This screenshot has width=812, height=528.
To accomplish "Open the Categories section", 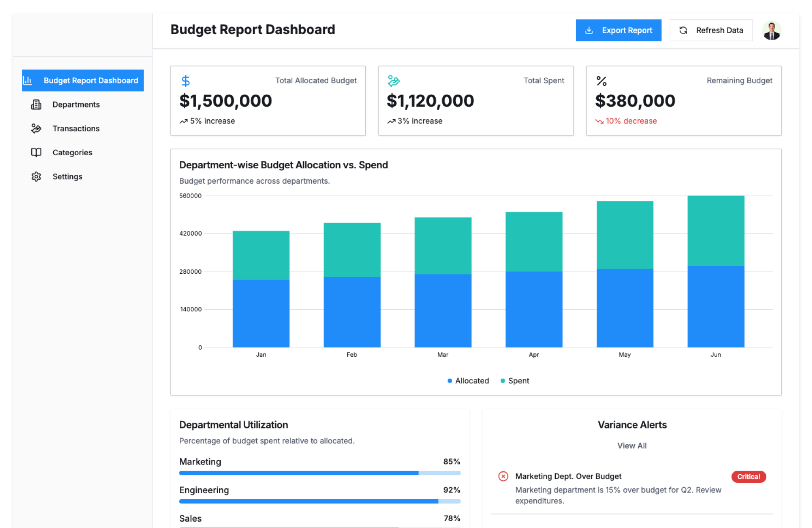I will coord(72,153).
